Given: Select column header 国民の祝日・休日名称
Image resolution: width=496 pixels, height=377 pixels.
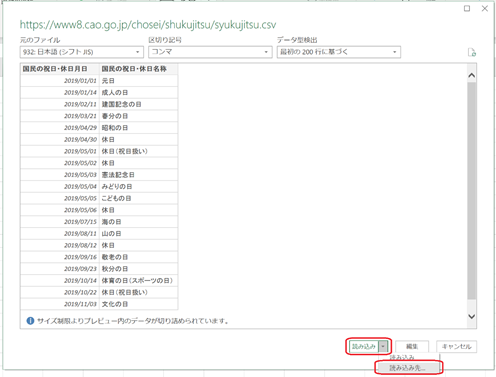Looking at the screenshot, I should coord(138,69).
